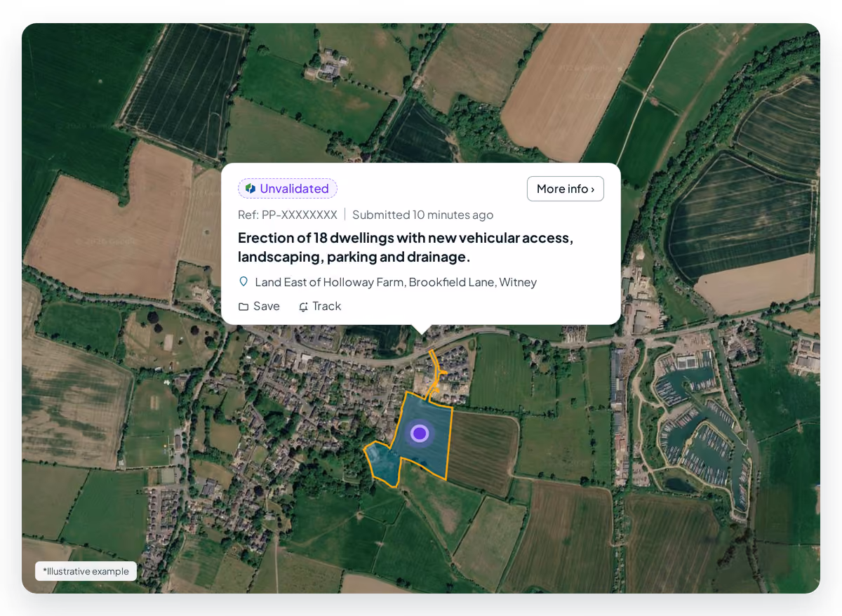Viewport: 842px width, 616px height.
Task: Click the bell icon beside Track
Action: point(303,307)
